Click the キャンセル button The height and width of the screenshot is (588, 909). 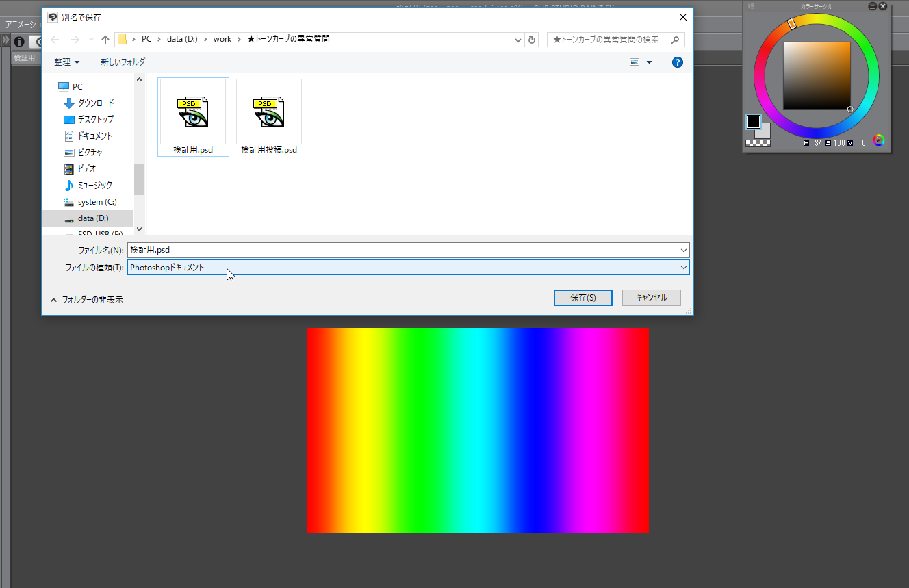pyautogui.click(x=651, y=298)
